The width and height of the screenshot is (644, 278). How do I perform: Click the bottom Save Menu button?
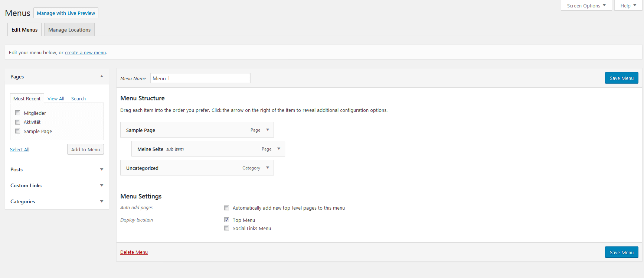point(621,252)
